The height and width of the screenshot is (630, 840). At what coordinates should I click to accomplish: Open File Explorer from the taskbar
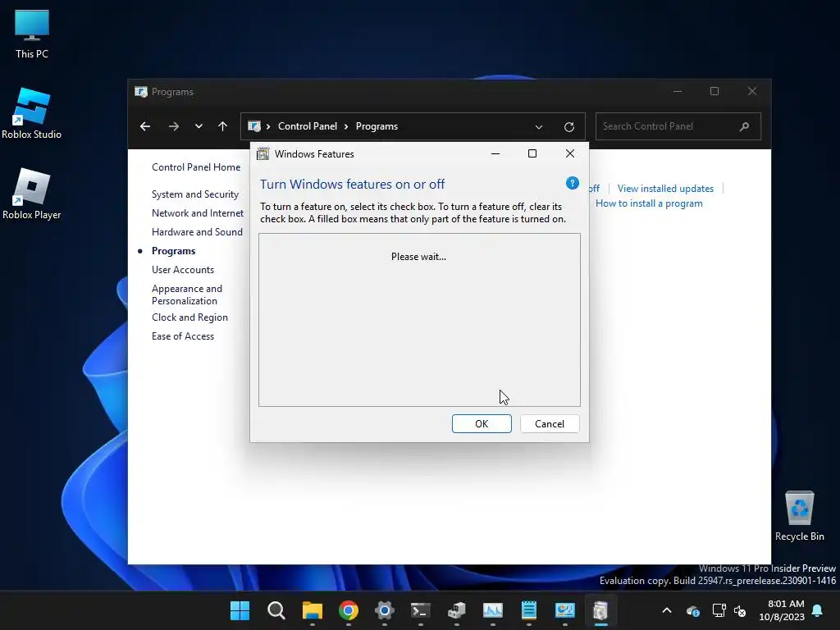click(x=313, y=610)
